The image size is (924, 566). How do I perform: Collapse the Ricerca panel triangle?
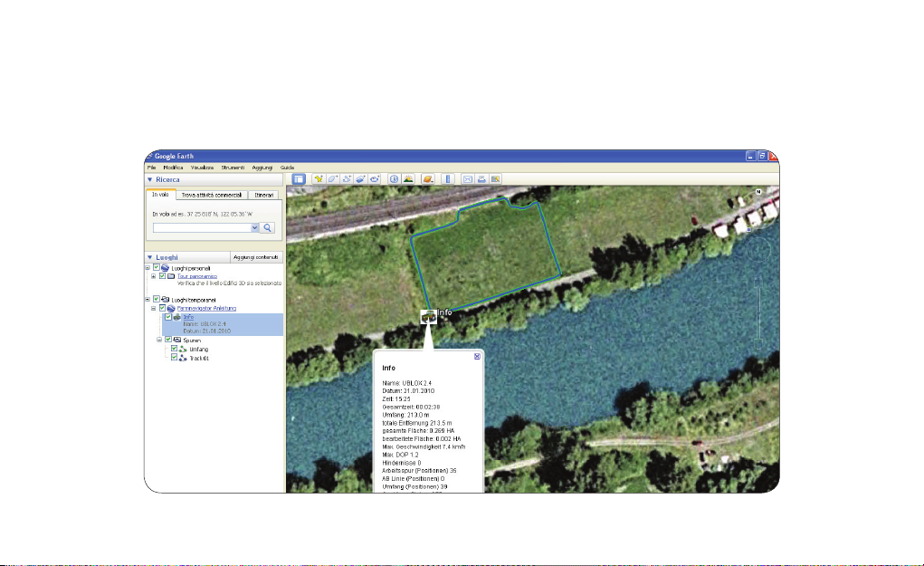[149, 180]
